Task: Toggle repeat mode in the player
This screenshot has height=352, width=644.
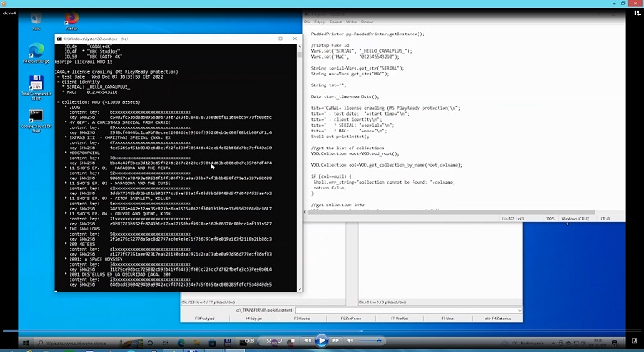Action: click(x=280, y=341)
